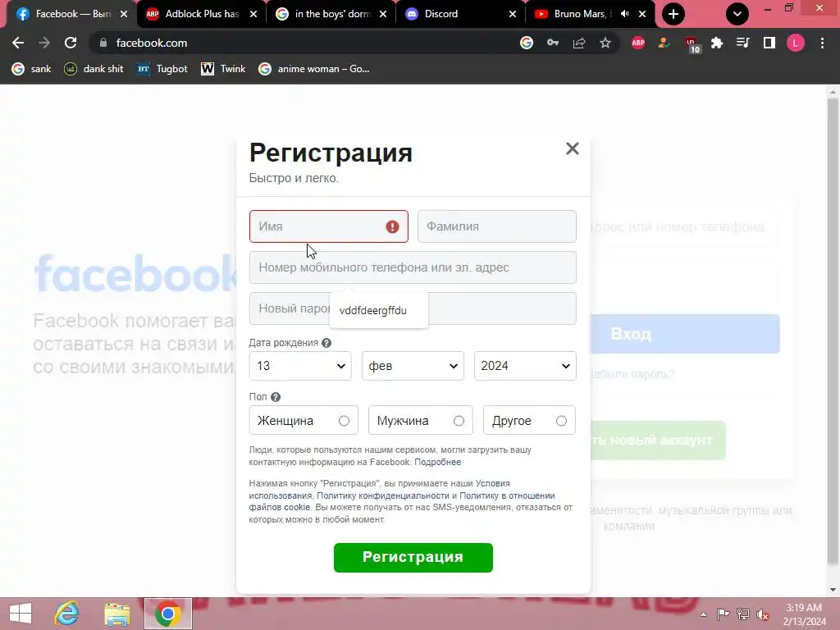Click the forward navigation arrow
840x630 pixels.
[44, 43]
